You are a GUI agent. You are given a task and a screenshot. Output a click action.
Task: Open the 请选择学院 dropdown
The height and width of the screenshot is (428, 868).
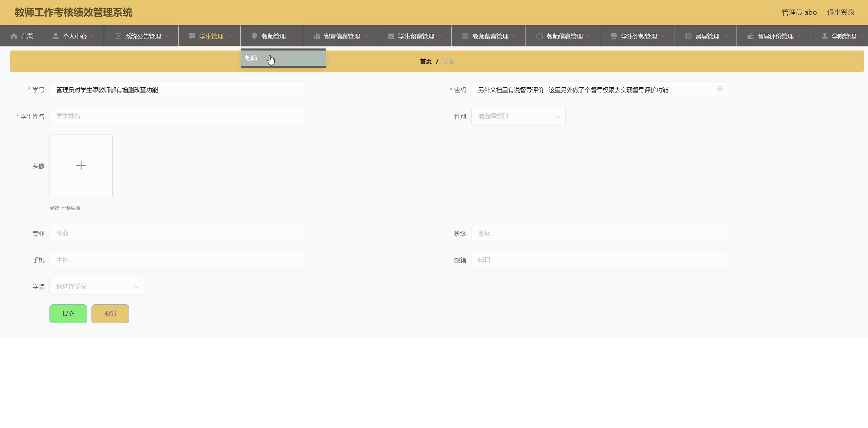click(97, 286)
